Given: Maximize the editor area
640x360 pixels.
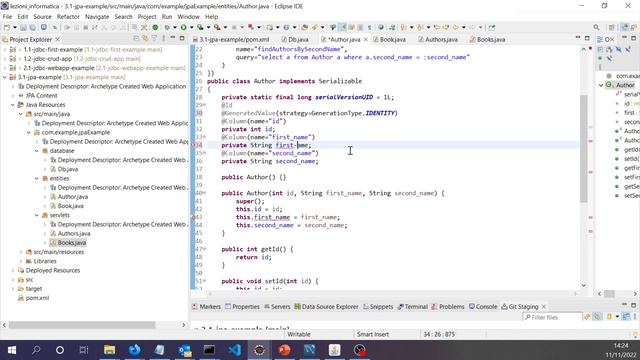Looking at the screenshot, I should coord(587,38).
